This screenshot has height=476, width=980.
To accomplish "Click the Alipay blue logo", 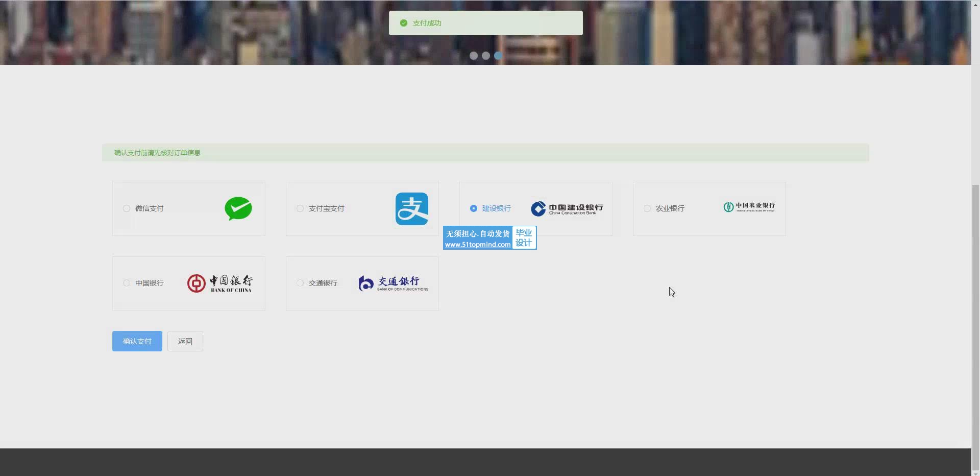I will (x=412, y=209).
